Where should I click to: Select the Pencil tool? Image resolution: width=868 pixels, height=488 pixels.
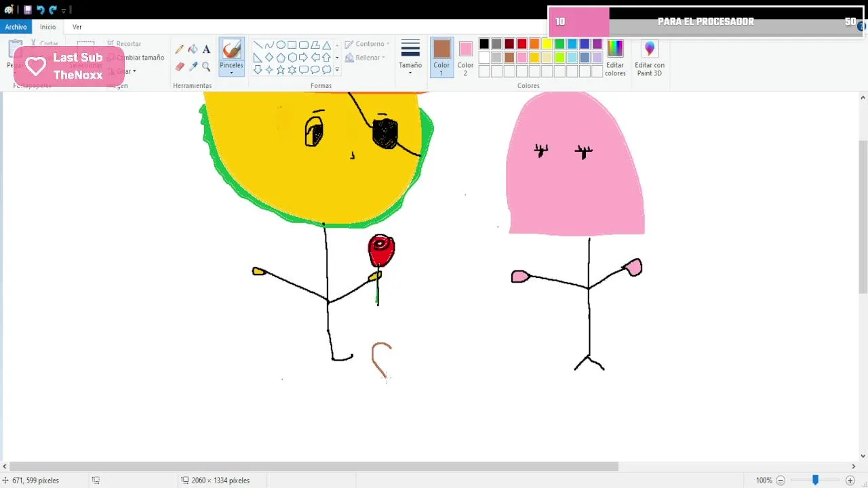179,49
